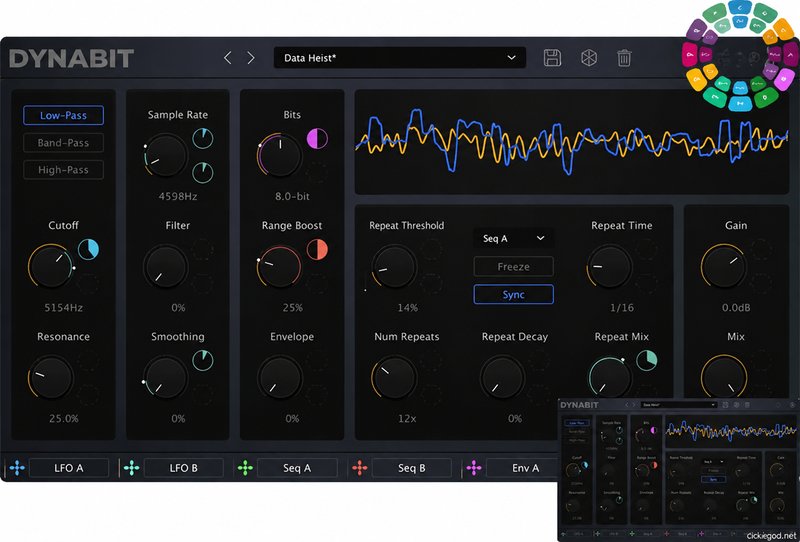Click the 5154Hz cutoff value
This screenshot has height=542, width=800.
(x=63, y=308)
